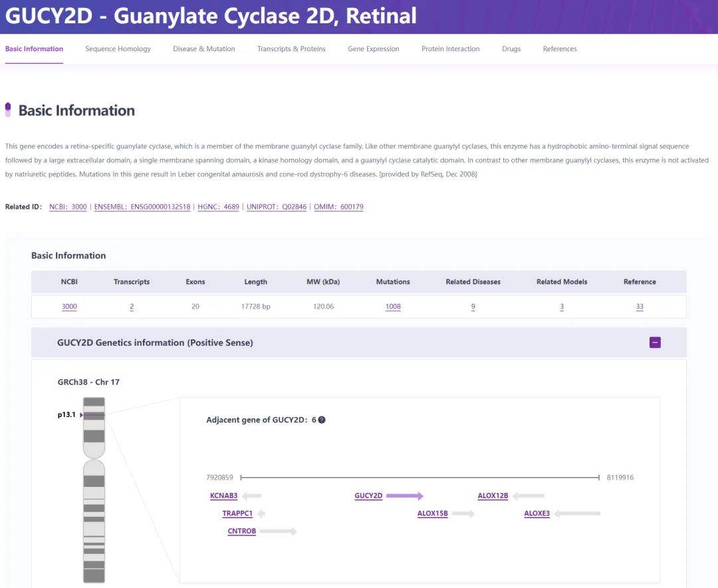Collapse the GUCY2D Genetics information panel
Image resolution: width=718 pixels, height=588 pixels.
[x=655, y=343]
